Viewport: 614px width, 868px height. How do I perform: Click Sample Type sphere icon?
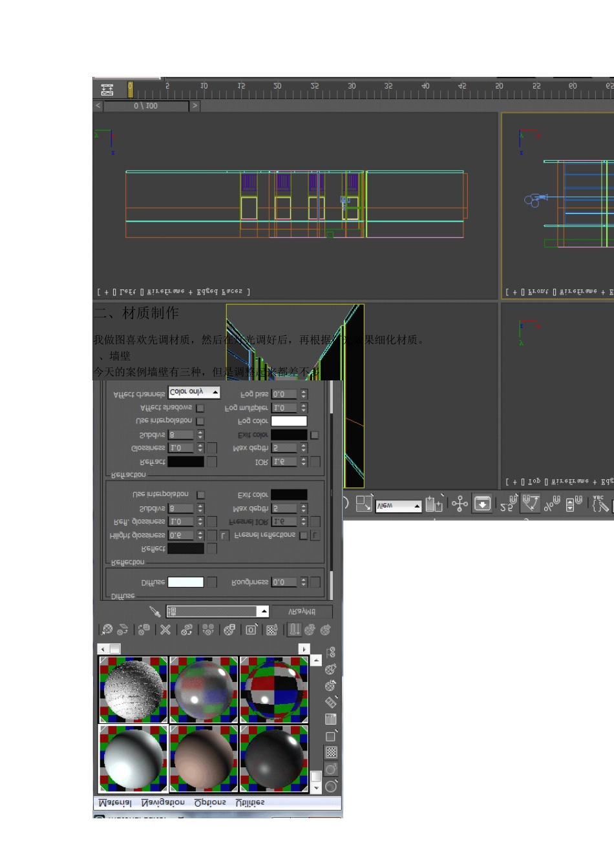coord(331,786)
